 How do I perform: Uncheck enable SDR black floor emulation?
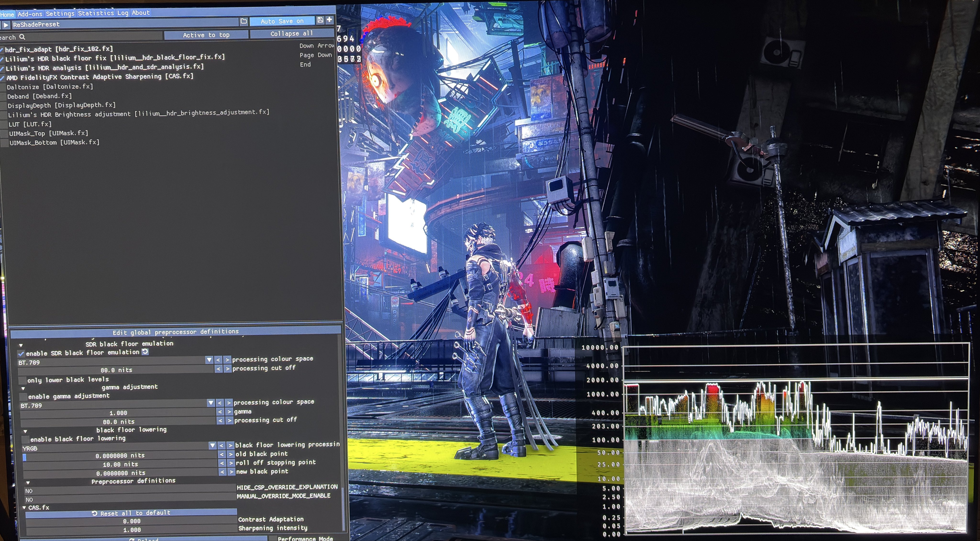(21, 354)
